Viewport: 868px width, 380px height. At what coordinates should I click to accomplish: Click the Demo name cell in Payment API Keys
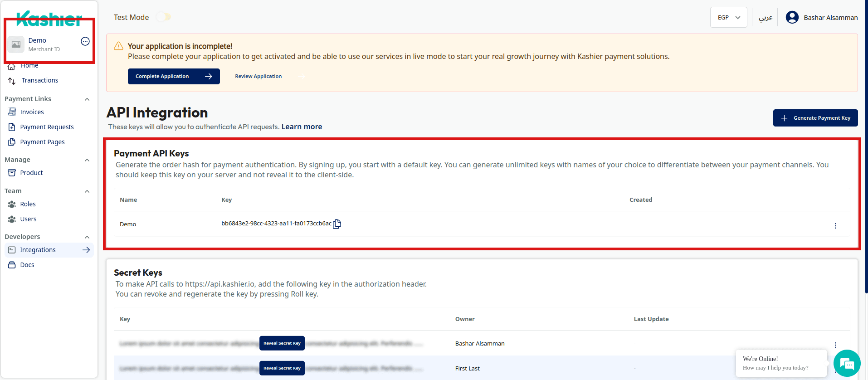pos(128,224)
